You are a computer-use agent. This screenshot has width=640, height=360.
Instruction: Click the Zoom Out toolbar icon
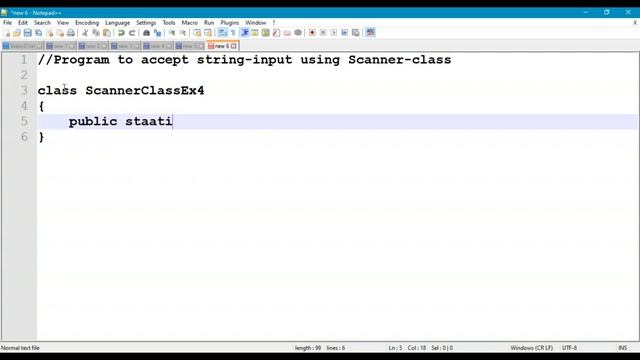183,33
